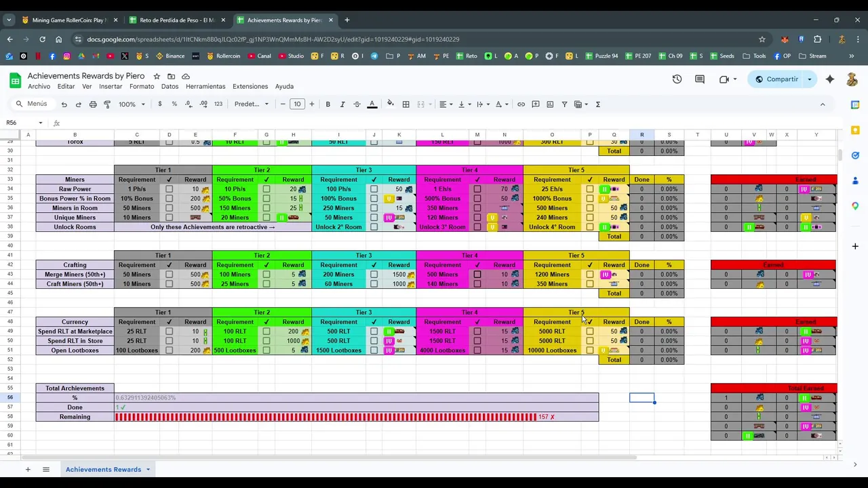Screen dimensions: 868x488
Task: Open the paint format roller tool
Action: click(107, 104)
